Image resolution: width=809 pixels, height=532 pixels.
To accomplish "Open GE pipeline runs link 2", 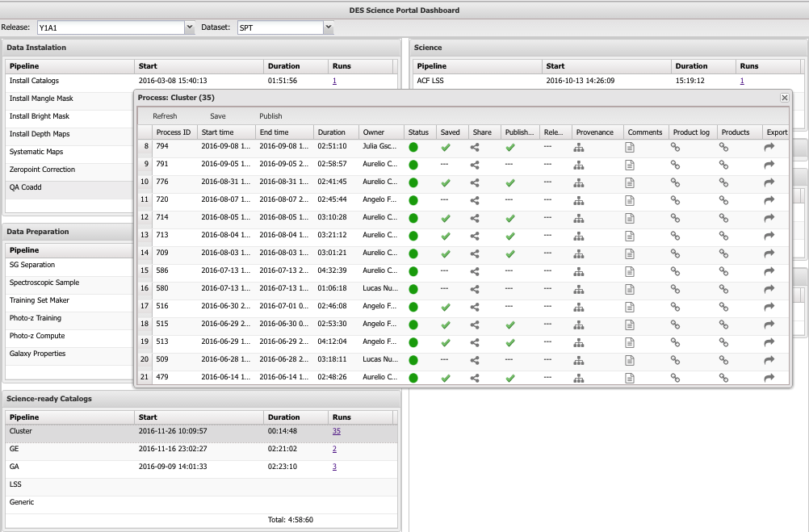I will point(334,449).
